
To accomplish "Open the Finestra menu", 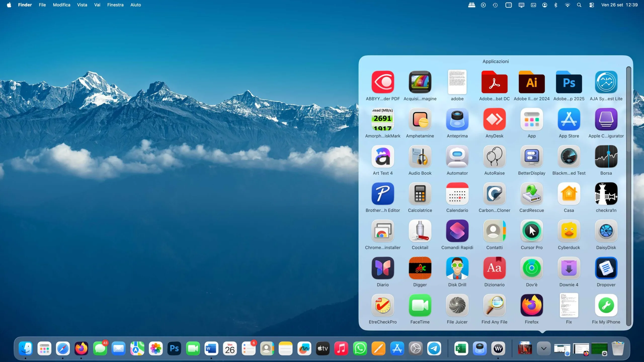I will coord(115,5).
